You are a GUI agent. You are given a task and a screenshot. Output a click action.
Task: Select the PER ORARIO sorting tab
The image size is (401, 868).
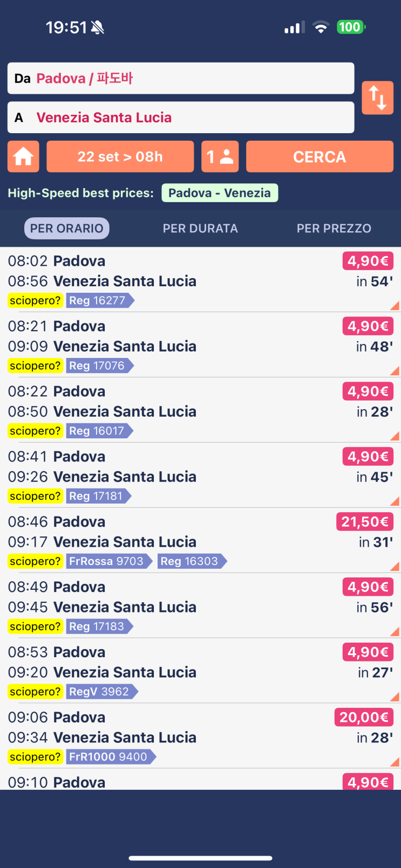(x=67, y=229)
